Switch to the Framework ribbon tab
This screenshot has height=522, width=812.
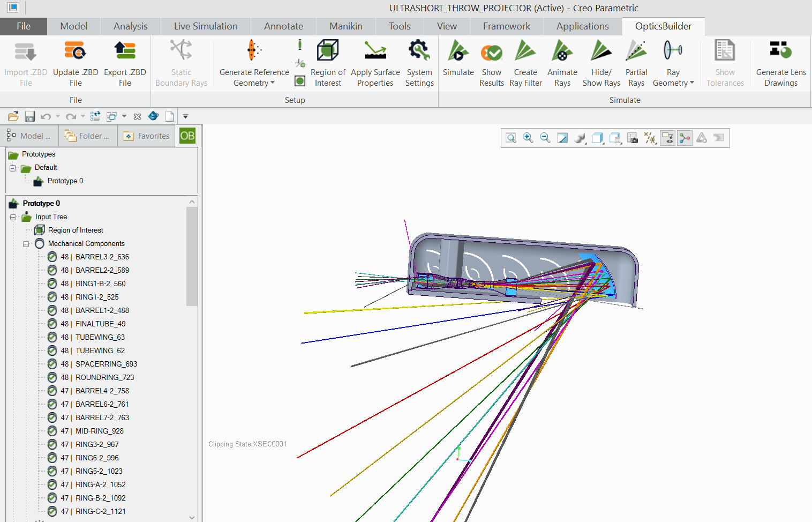(x=507, y=26)
